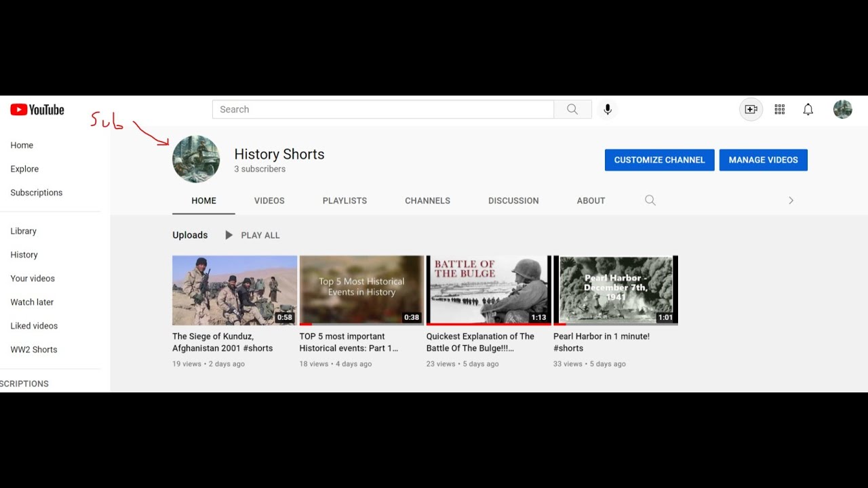Go to Home in sidebar
The width and height of the screenshot is (868, 488).
pyautogui.click(x=22, y=145)
